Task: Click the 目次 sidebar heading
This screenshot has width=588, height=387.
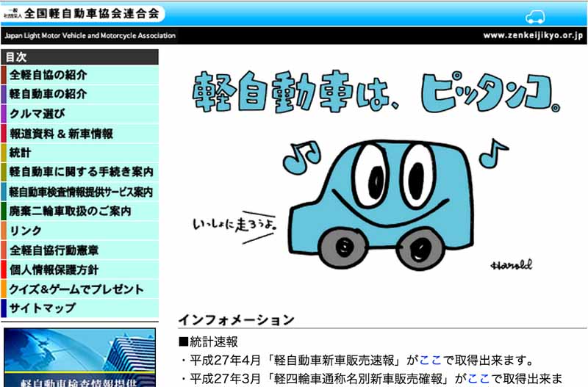Action: 80,57
